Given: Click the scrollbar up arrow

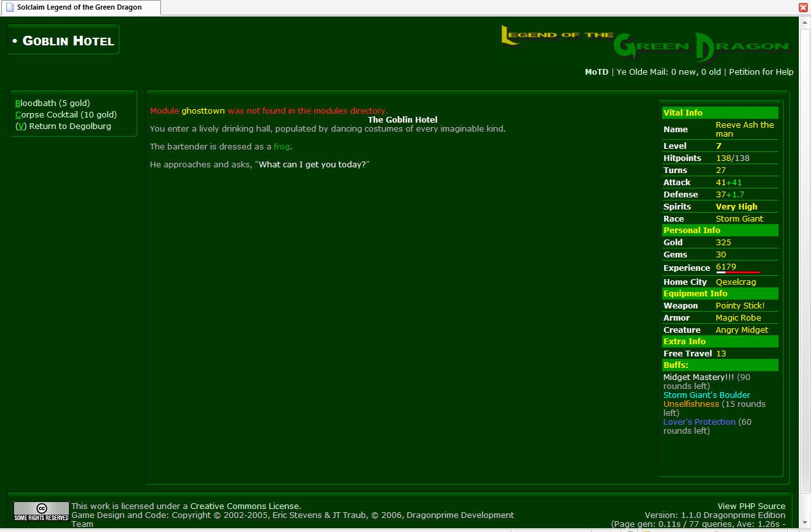Looking at the screenshot, I should tap(805, 21).
